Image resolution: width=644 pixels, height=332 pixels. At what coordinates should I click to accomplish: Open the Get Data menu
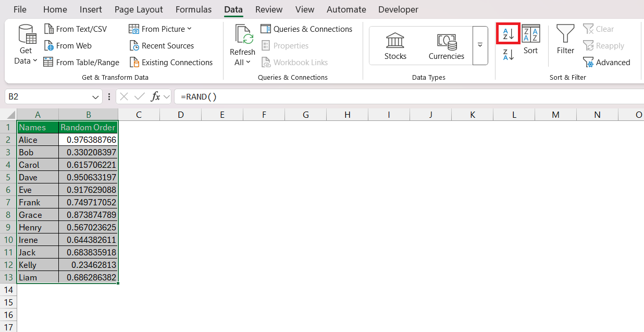pos(26,45)
